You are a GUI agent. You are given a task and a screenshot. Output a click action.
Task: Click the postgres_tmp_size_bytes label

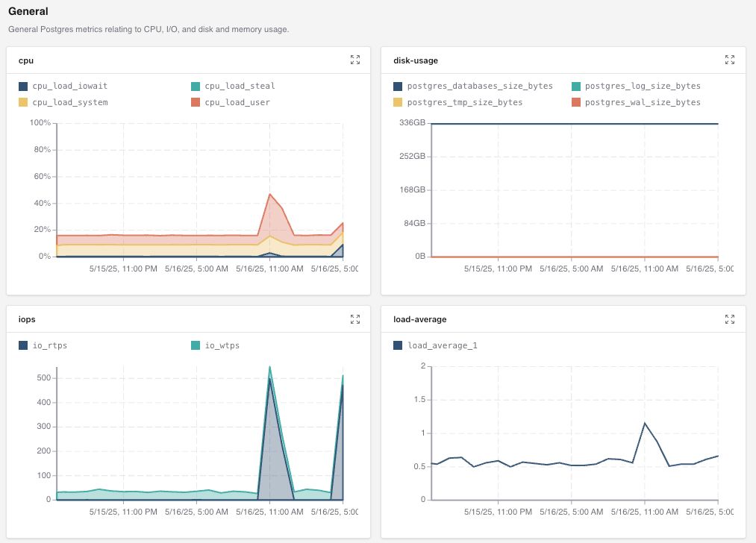point(465,102)
